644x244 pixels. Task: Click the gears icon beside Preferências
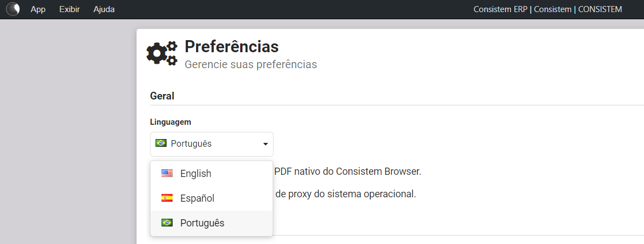tap(162, 53)
